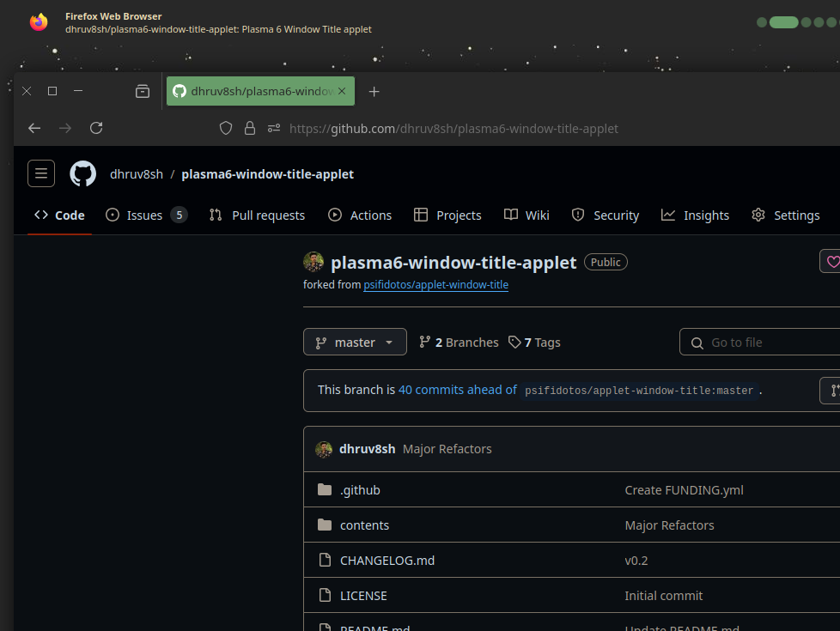Viewport: 840px width, 631px height.
Task: Open the Actions tab
Action: tap(360, 215)
